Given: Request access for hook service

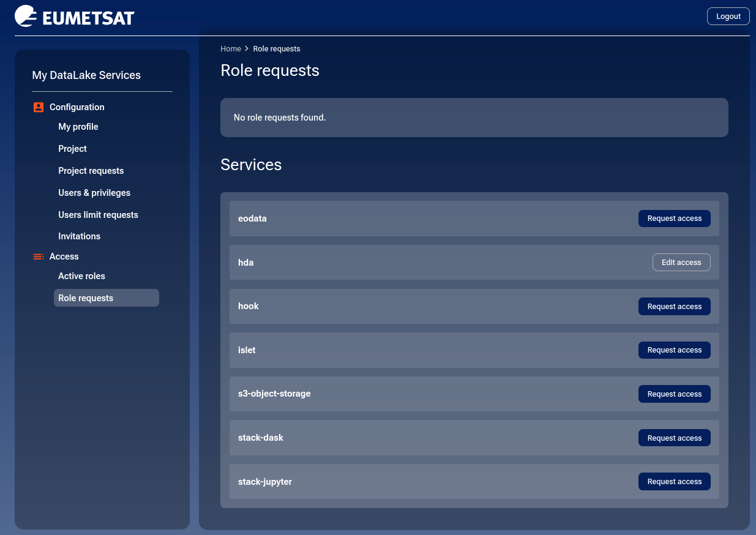Looking at the screenshot, I should [x=675, y=307].
